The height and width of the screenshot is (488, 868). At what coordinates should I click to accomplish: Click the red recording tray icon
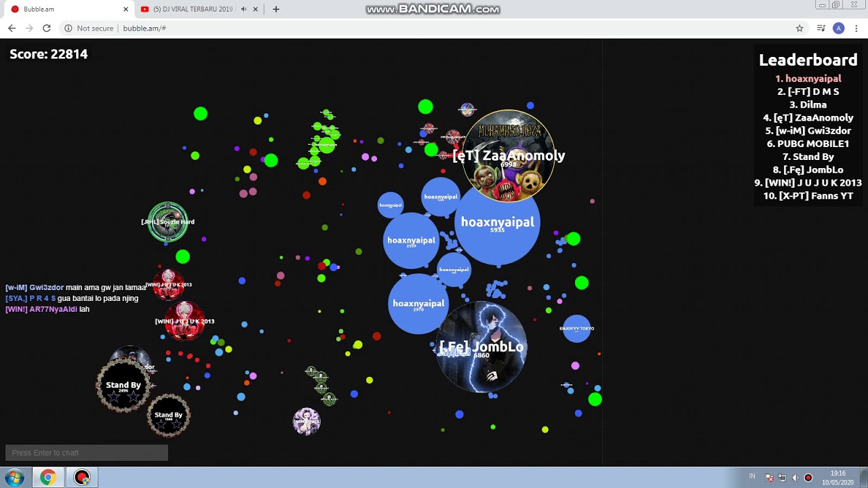(x=808, y=478)
